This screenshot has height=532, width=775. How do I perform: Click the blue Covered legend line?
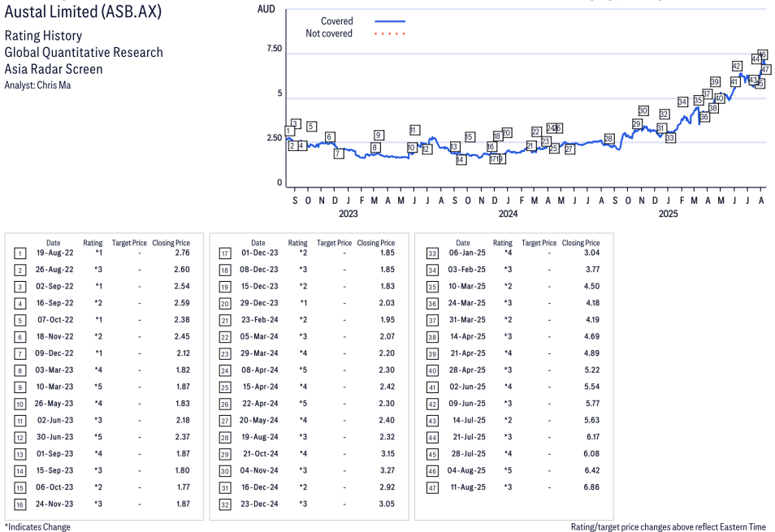click(x=390, y=21)
